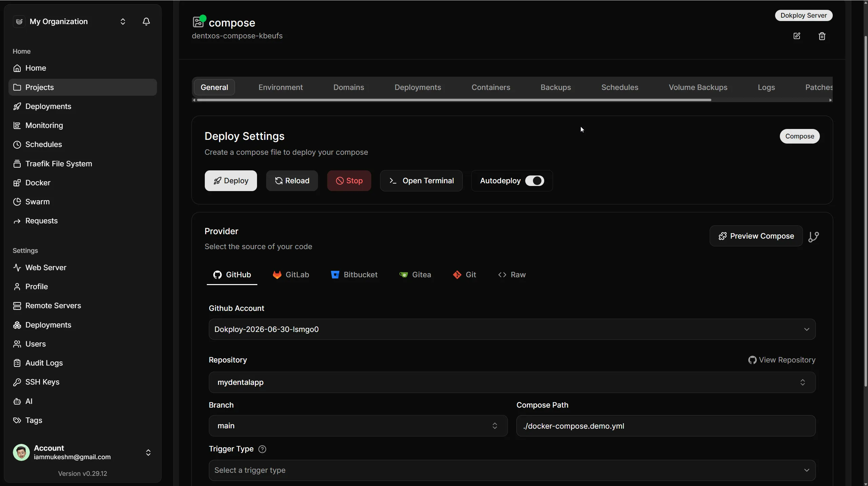This screenshot has width=868, height=486.
Task: Select GitLab provider tab
Action: 291,275
